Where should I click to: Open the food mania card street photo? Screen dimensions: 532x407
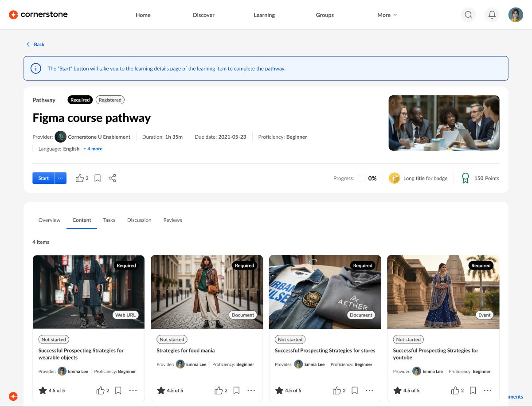pos(207,292)
